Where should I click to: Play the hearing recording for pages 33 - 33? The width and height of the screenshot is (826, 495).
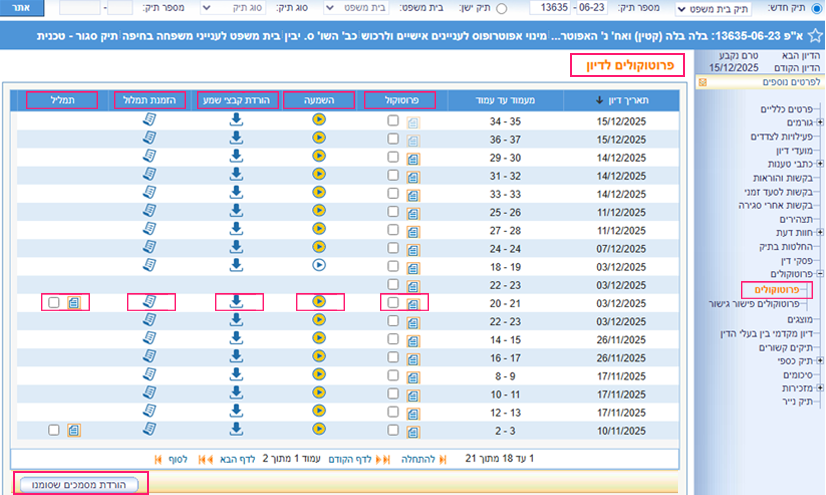pyautogui.click(x=319, y=193)
